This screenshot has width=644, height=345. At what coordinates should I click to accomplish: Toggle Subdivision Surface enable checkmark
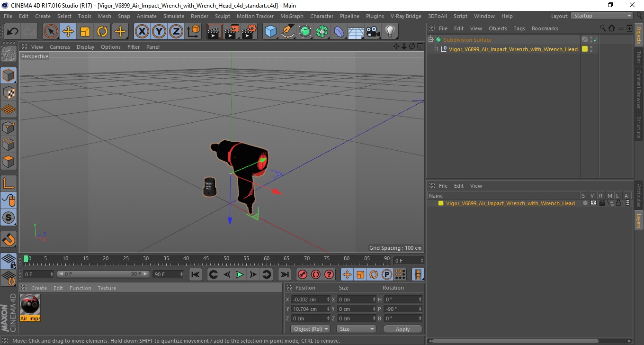pos(595,40)
